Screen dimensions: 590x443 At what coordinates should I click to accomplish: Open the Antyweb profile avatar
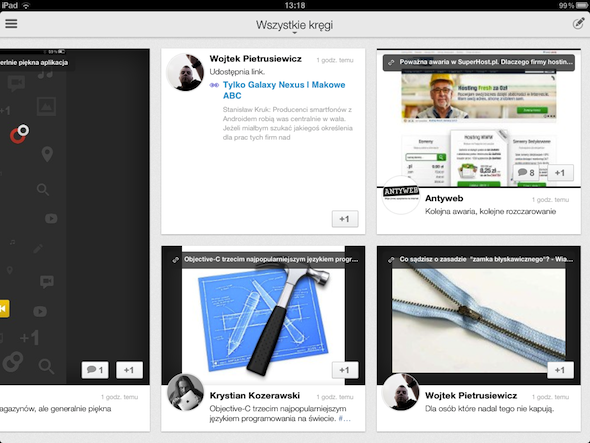point(400,195)
